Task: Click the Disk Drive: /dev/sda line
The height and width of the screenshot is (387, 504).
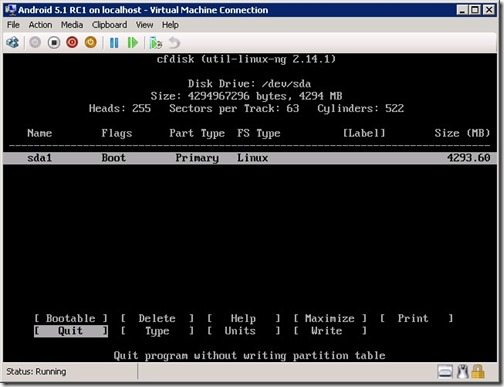Action: coord(249,84)
